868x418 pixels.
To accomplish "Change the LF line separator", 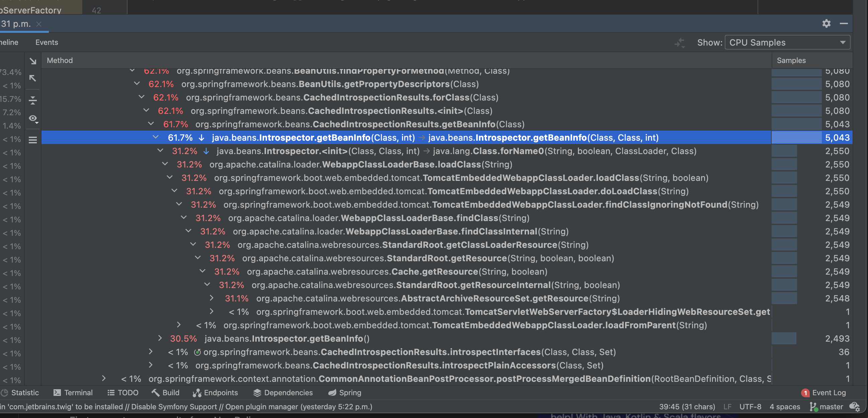I will (x=727, y=407).
